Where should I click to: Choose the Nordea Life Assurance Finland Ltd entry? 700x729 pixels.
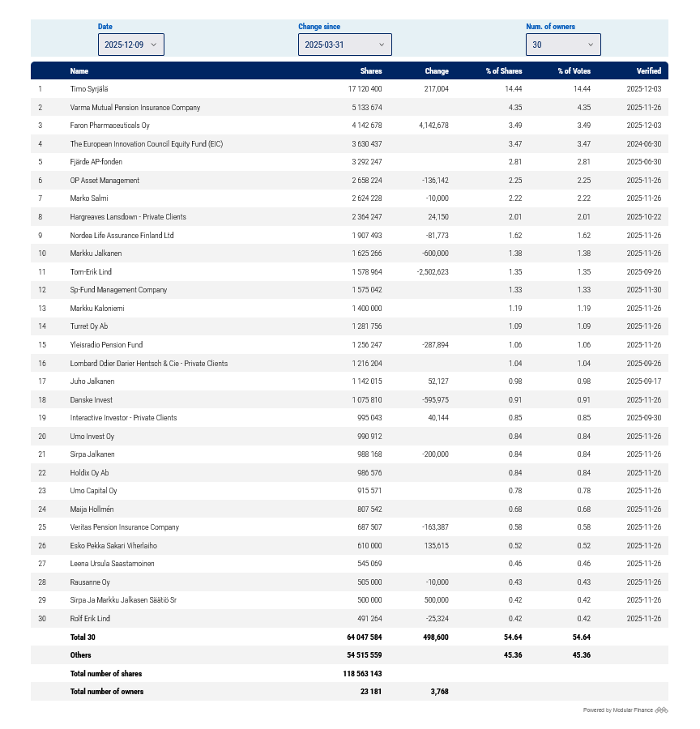[122, 235]
